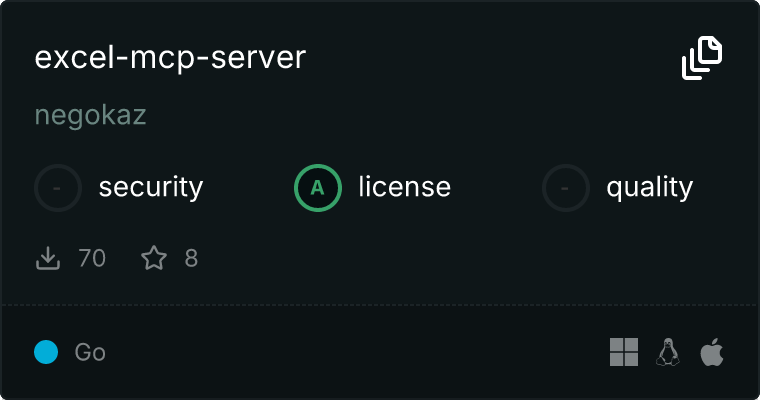Click the copy icon in the card corner

tap(702, 58)
